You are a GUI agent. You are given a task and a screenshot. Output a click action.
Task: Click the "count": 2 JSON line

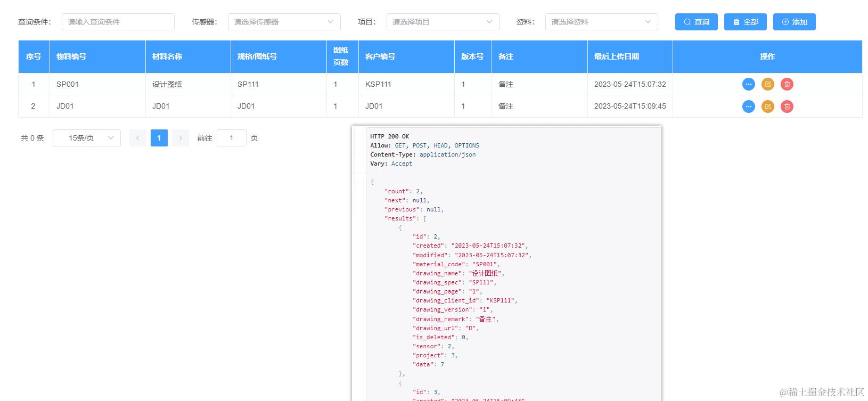click(x=404, y=191)
